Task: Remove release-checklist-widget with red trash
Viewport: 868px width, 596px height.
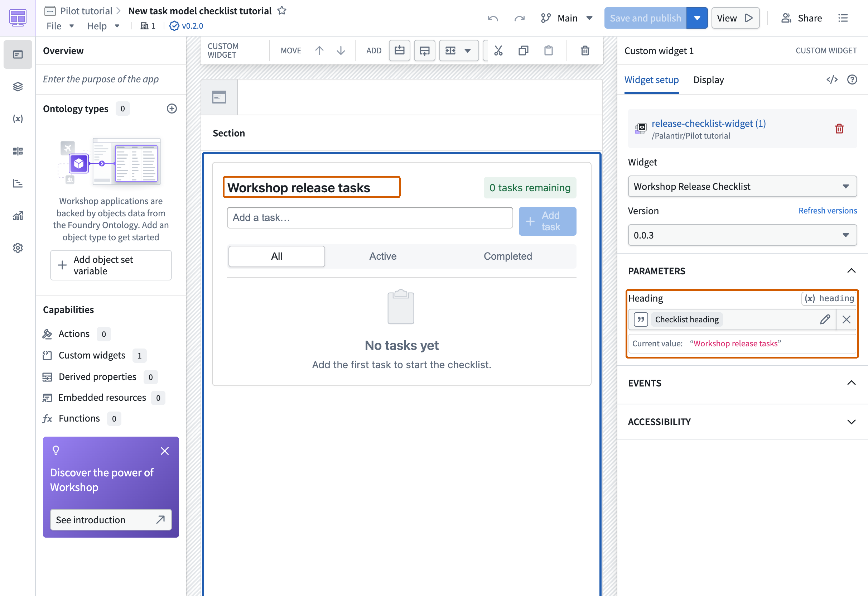Action: pos(839,129)
